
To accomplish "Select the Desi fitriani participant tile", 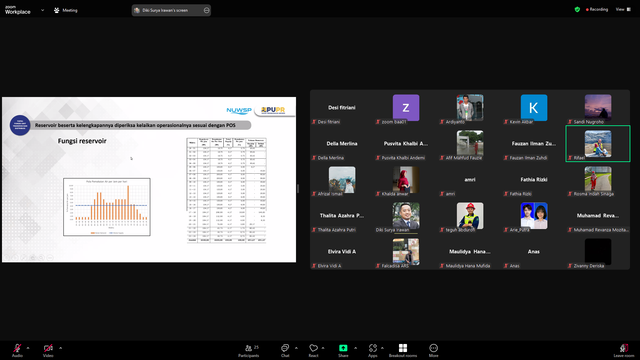I will [342, 108].
